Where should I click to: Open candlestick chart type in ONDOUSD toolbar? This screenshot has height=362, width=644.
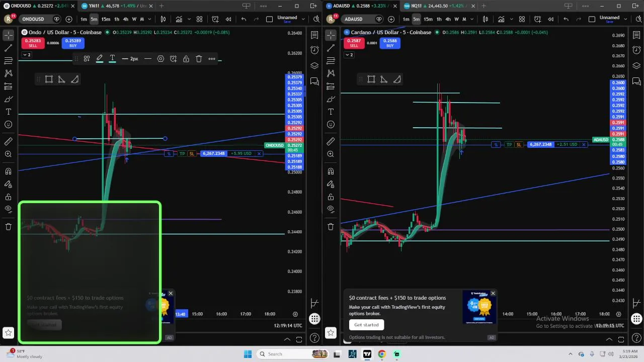click(163, 19)
